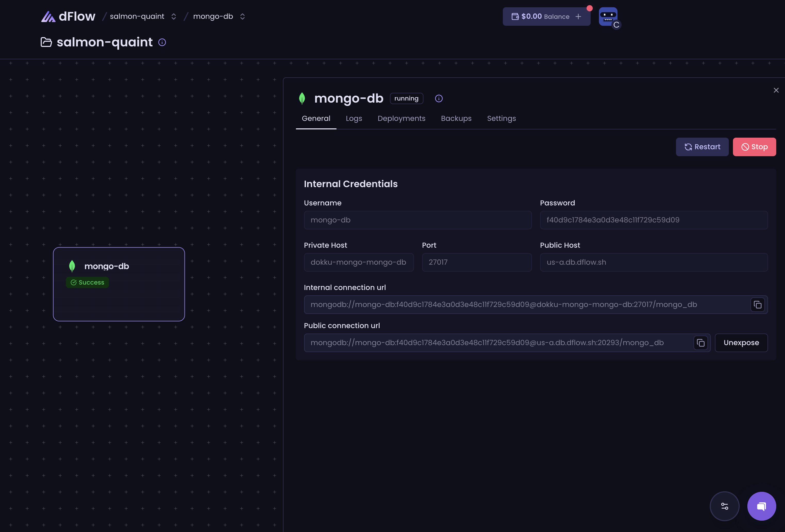The width and height of the screenshot is (785, 532).
Task: Click the dFlow logo icon
Action: [x=48, y=16]
